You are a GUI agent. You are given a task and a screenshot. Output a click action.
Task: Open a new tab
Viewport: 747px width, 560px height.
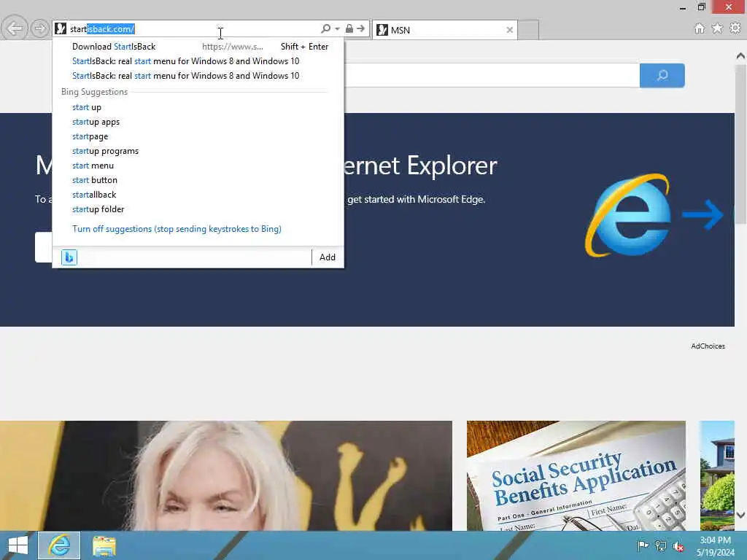coord(528,30)
